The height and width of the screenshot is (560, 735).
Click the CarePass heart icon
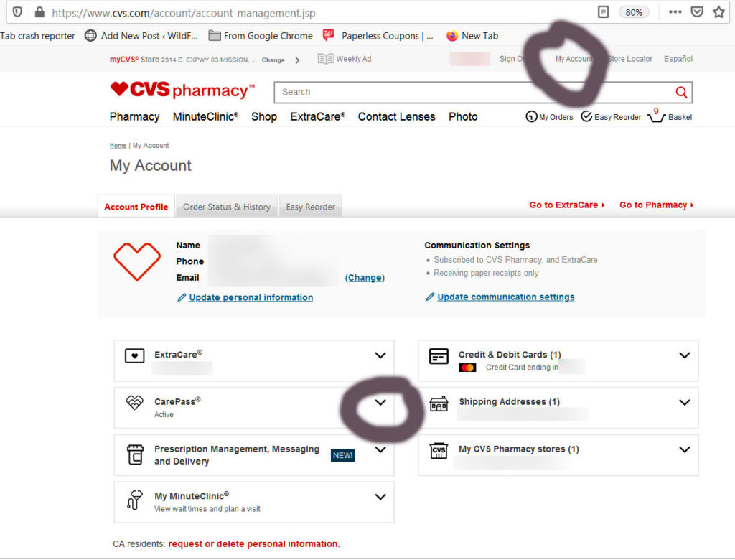pos(134,402)
